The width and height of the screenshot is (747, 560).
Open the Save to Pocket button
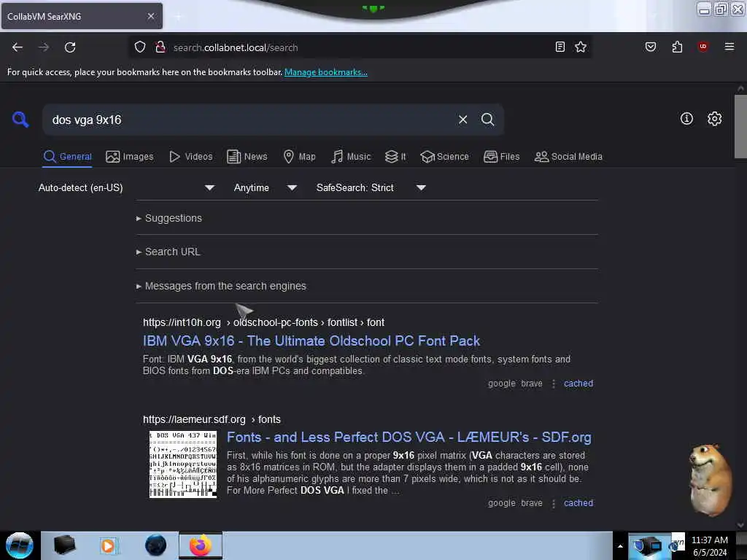(650, 47)
